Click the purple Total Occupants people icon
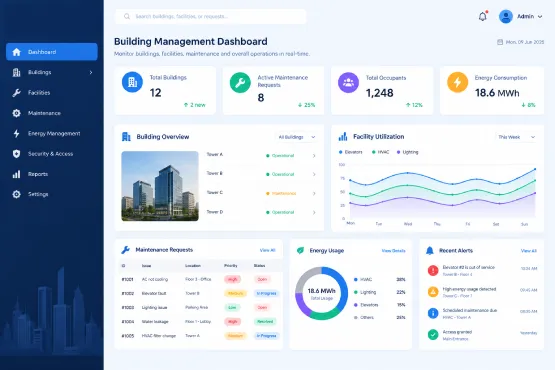Viewport: 555px width, 370px height. (348, 82)
